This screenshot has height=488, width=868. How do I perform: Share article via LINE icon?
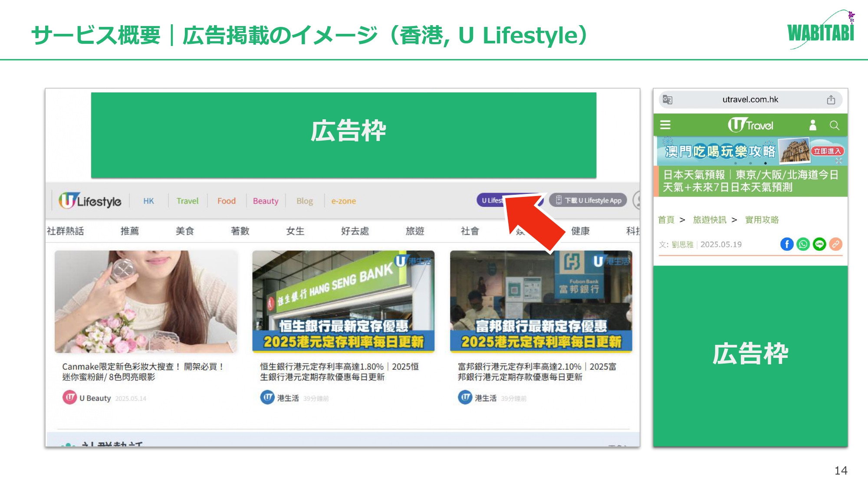(x=819, y=244)
